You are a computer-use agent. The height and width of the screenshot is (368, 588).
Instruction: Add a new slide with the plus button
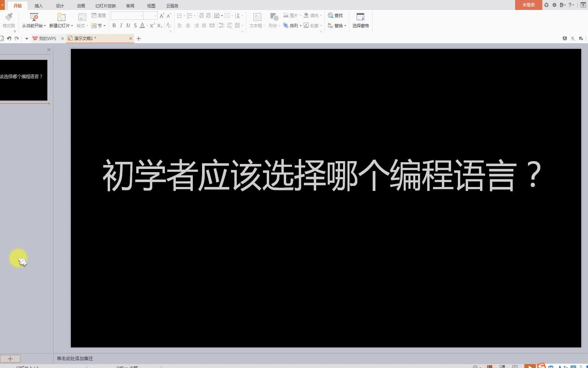pyautogui.click(x=10, y=358)
